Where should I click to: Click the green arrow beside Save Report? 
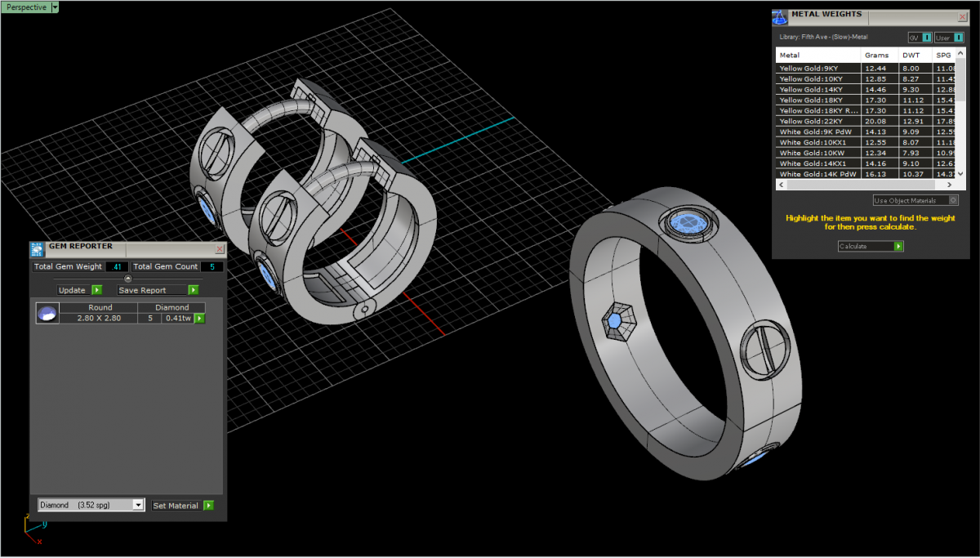tap(194, 290)
